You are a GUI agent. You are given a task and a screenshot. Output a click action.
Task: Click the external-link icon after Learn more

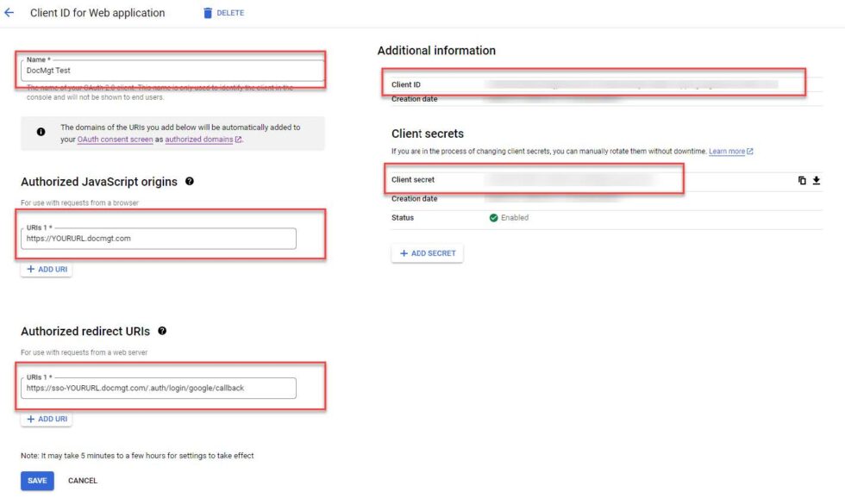point(750,151)
